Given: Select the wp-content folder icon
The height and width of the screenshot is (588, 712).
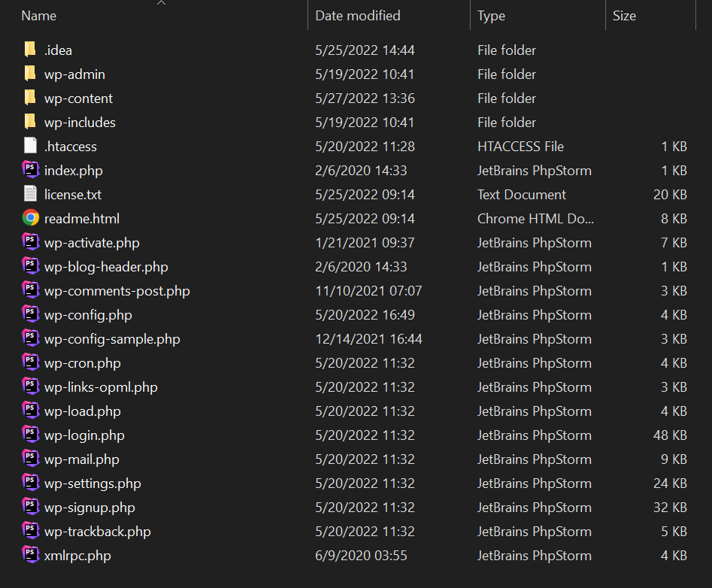Looking at the screenshot, I should point(30,99).
